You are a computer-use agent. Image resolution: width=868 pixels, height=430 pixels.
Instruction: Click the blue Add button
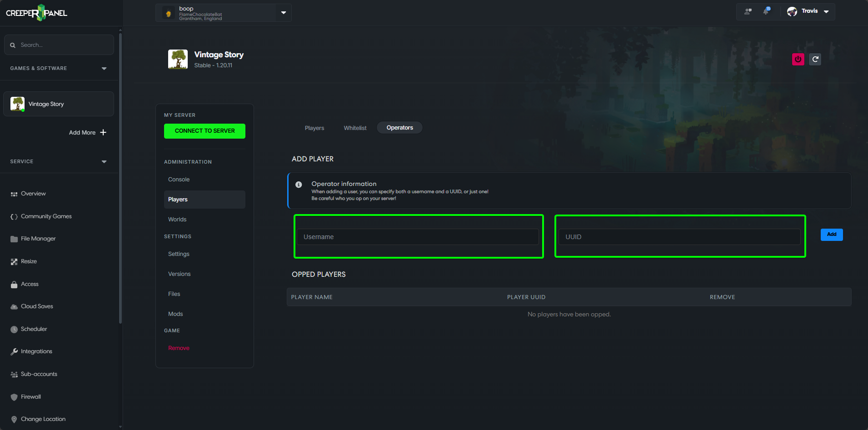pyautogui.click(x=831, y=235)
